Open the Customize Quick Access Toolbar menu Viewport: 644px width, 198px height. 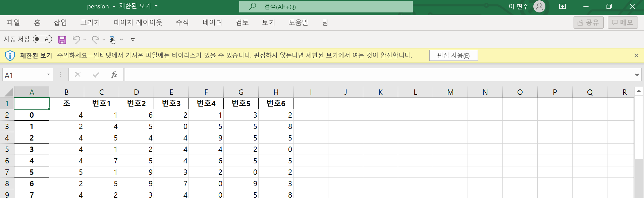[x=133, y=40]
